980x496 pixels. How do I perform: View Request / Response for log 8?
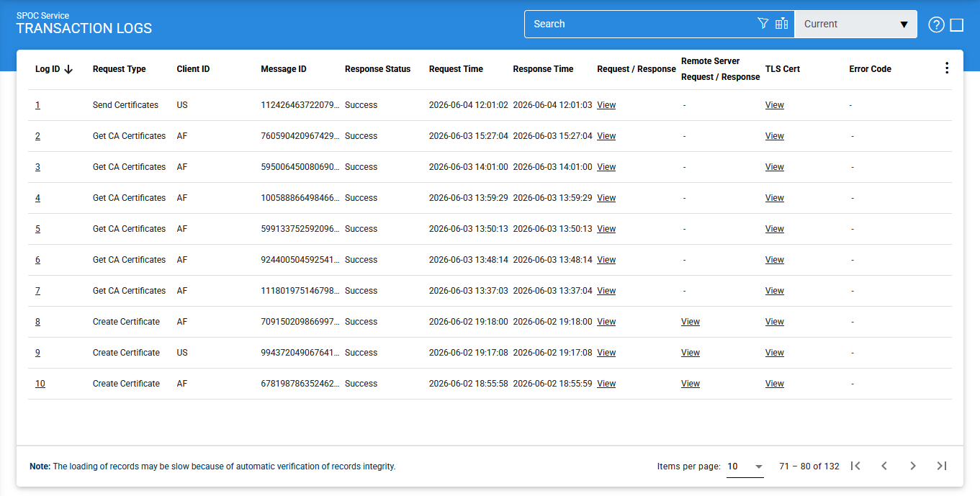[606, 322]
